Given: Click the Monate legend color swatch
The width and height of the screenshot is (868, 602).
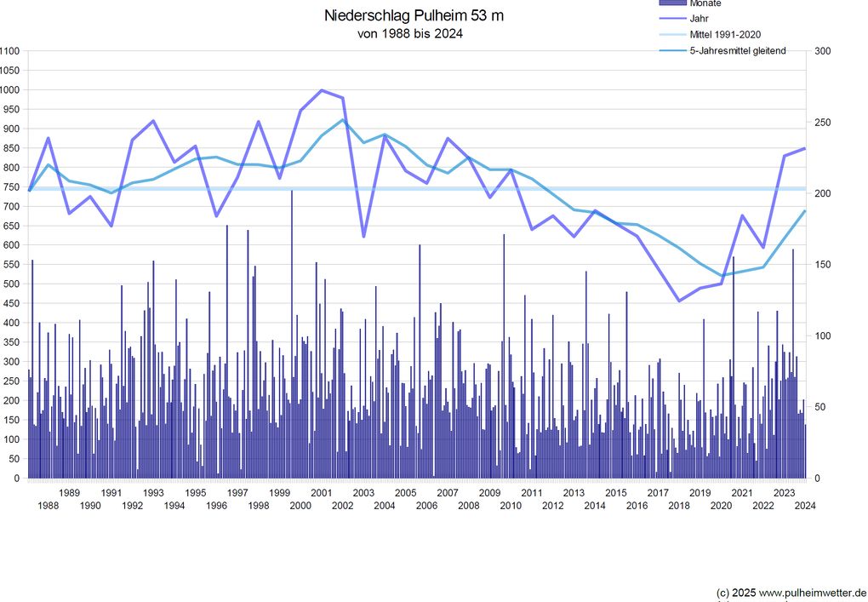Looking at the screenshot, I should [672, 3].
